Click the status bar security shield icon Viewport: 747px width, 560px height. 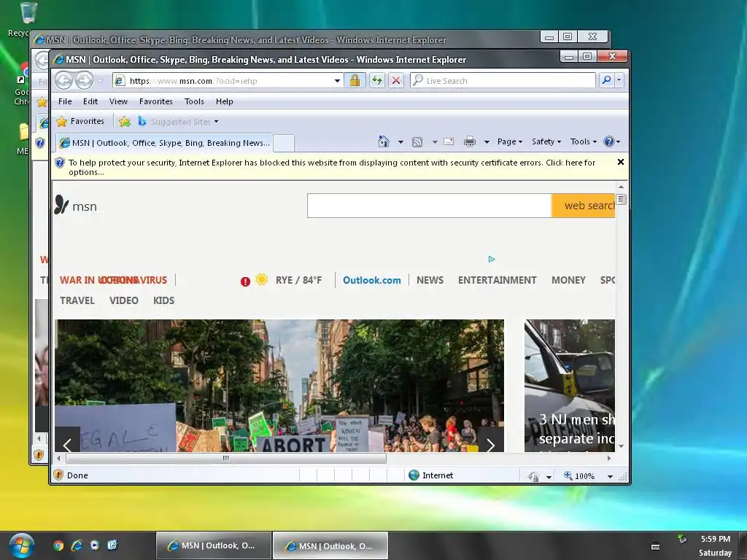point(58,475)
